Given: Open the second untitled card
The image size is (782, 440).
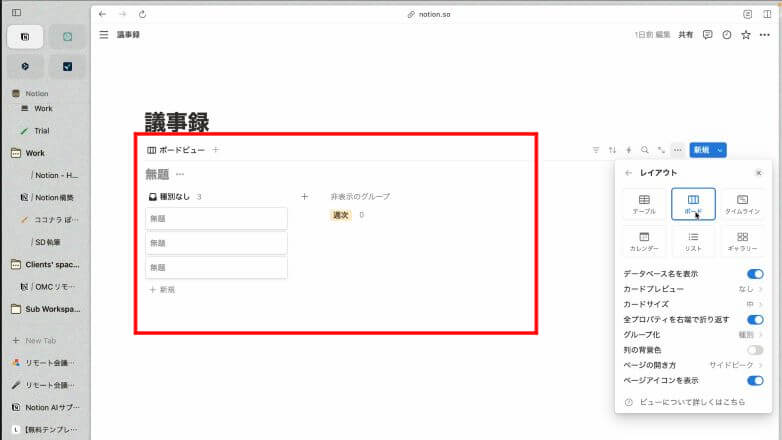Looking at the screenshot, I should pos(216,243).
